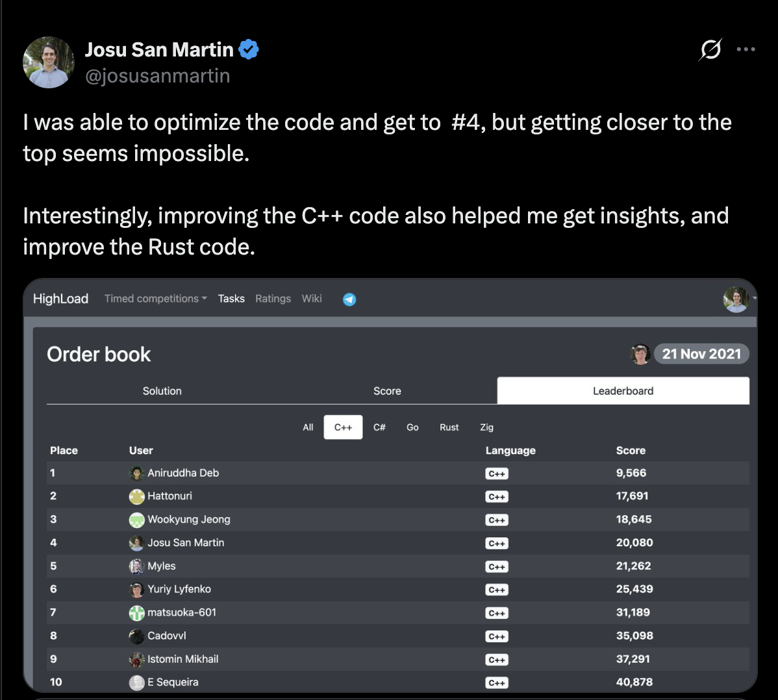
Task: Click Hattonuri's name on the leaderboard
Action: point(170,496)
